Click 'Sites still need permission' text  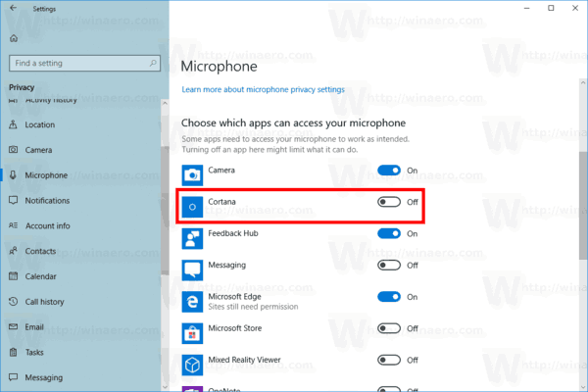pyautogui.click(x=253, y=307)
